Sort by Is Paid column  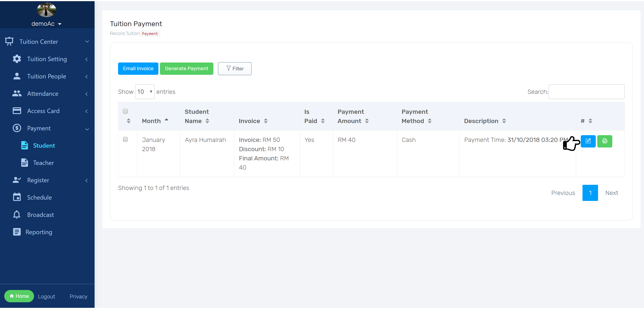(323, 121)
